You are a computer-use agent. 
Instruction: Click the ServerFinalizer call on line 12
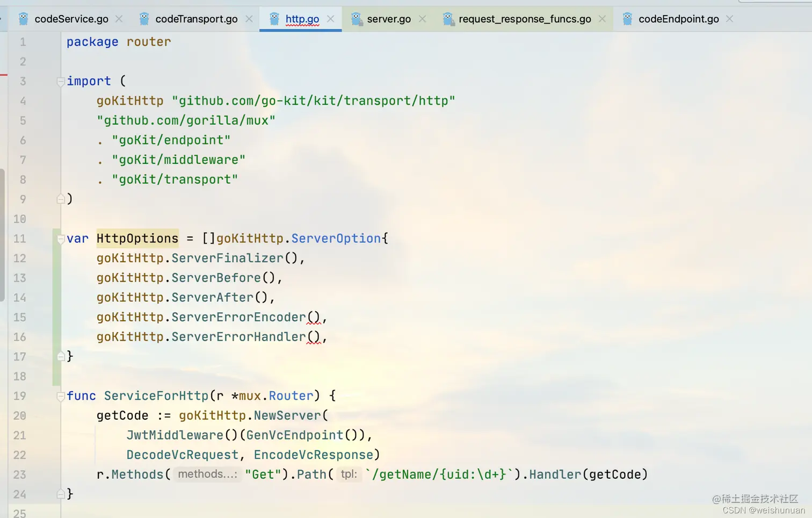point(227,258)
